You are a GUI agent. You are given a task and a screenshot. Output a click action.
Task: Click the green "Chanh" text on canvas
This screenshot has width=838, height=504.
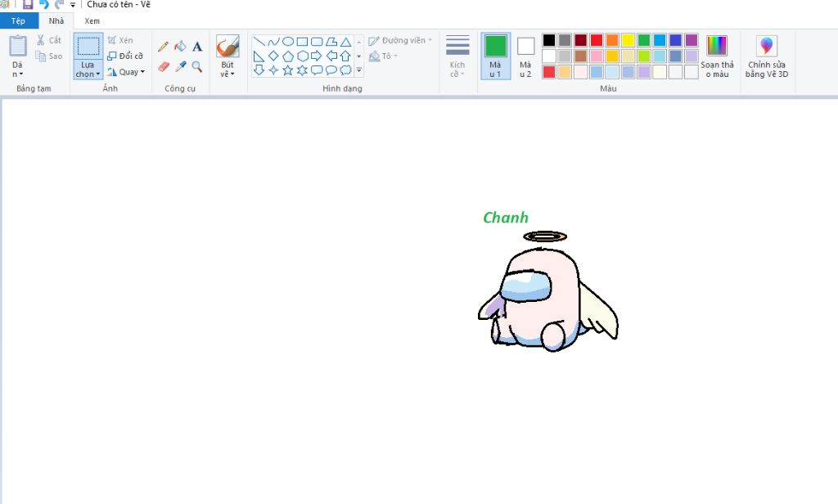[506, 218]
